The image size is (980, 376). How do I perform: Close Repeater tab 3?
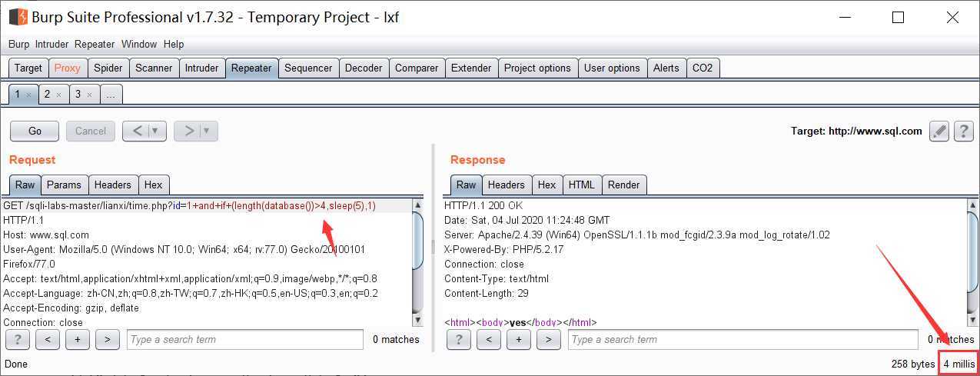[88, 95]
